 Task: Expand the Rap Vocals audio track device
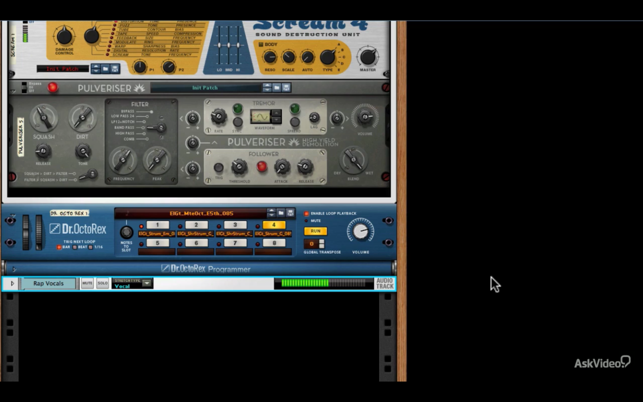click(12, 283)
